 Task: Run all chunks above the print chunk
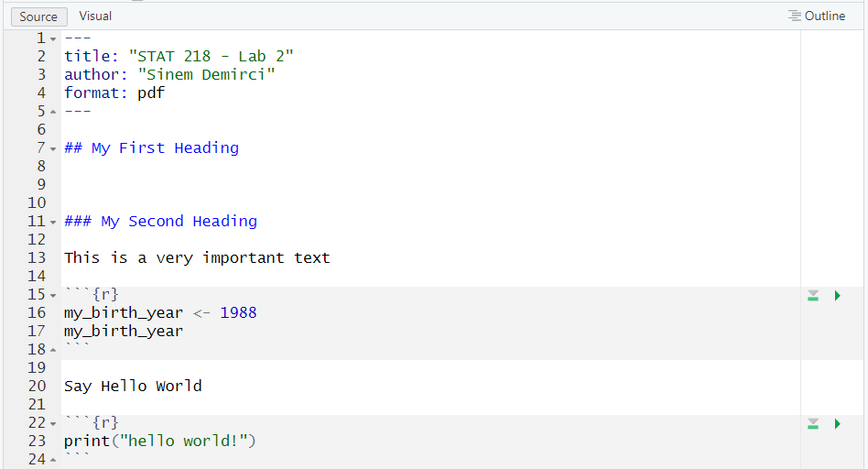(x=813, y=423)
